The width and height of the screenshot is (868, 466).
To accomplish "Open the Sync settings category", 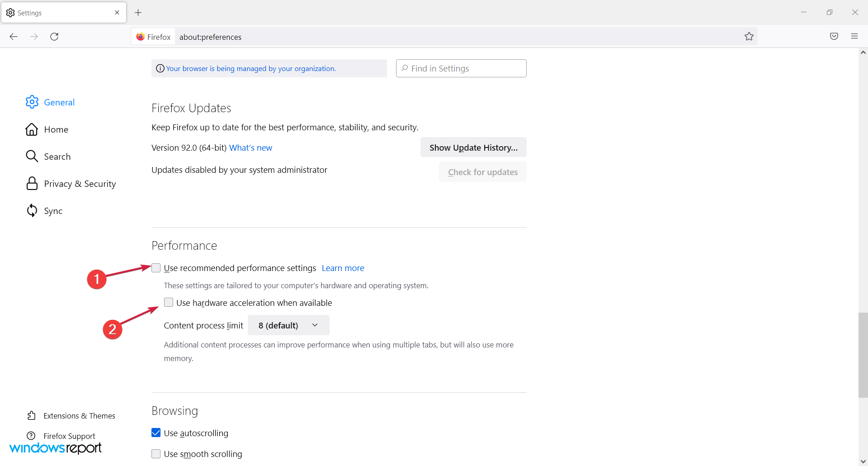I will click(x=53, y=211).
